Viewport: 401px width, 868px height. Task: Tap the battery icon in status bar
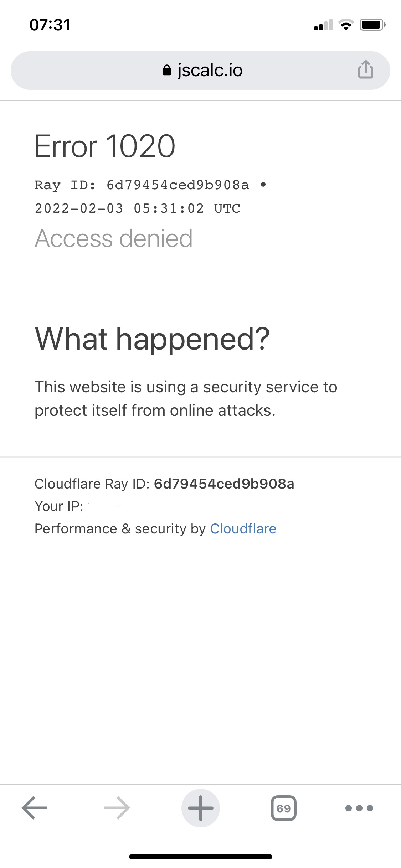coord(372,25)
